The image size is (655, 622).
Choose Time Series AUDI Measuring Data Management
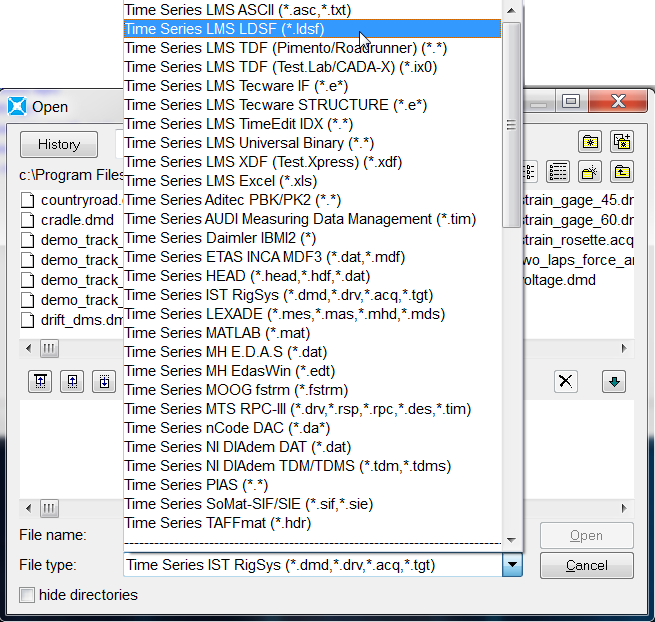pos(312,219)
